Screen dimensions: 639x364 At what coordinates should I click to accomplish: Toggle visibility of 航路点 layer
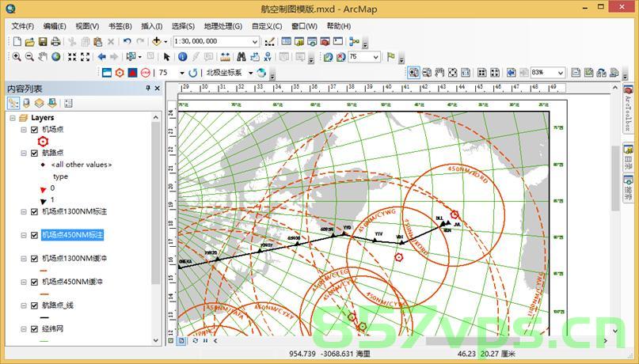tap(34, 153)
